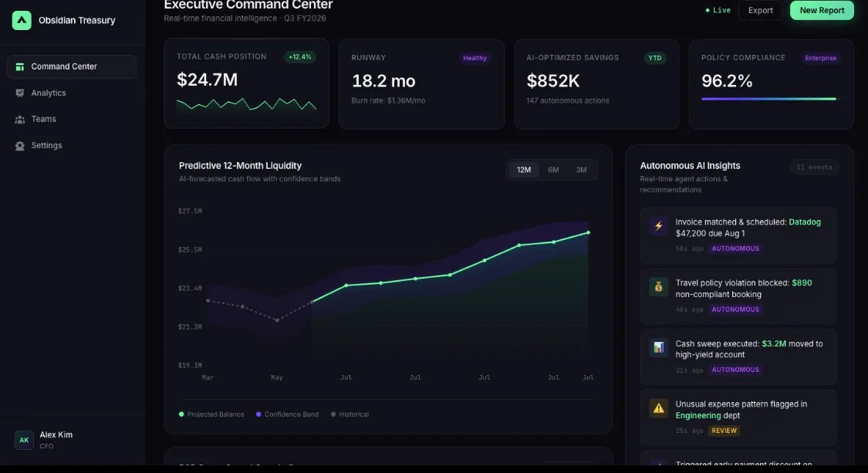Click the policy compliance progress bar
868x473 pixels.
tap(771, 99)
